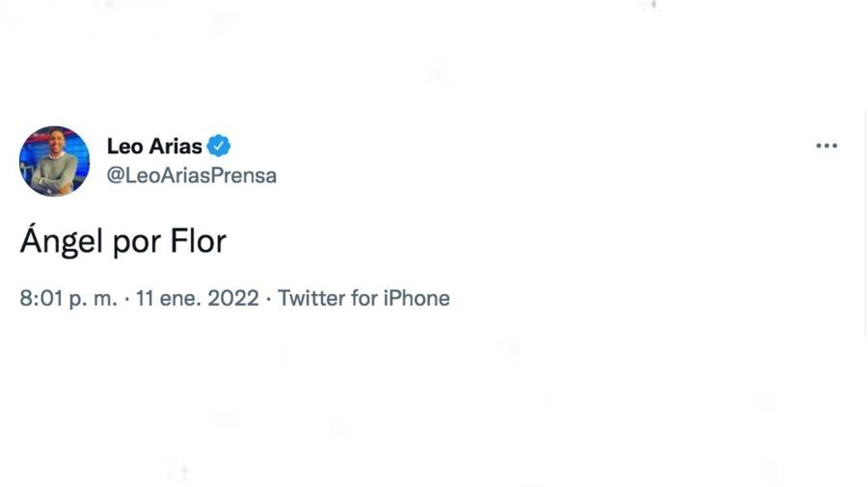Click the date 11 ene. 2022
The image size is (868, 487).
coord(197,298)
